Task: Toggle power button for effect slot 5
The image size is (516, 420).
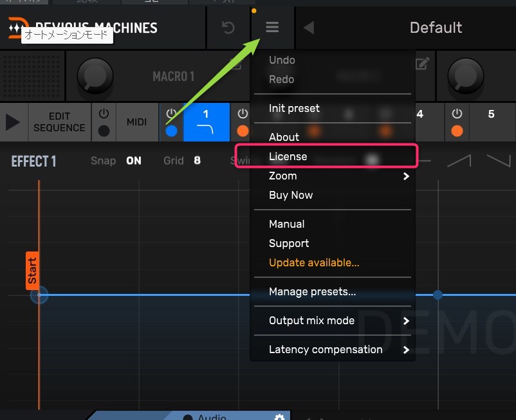Action: (x=457, y=114)
